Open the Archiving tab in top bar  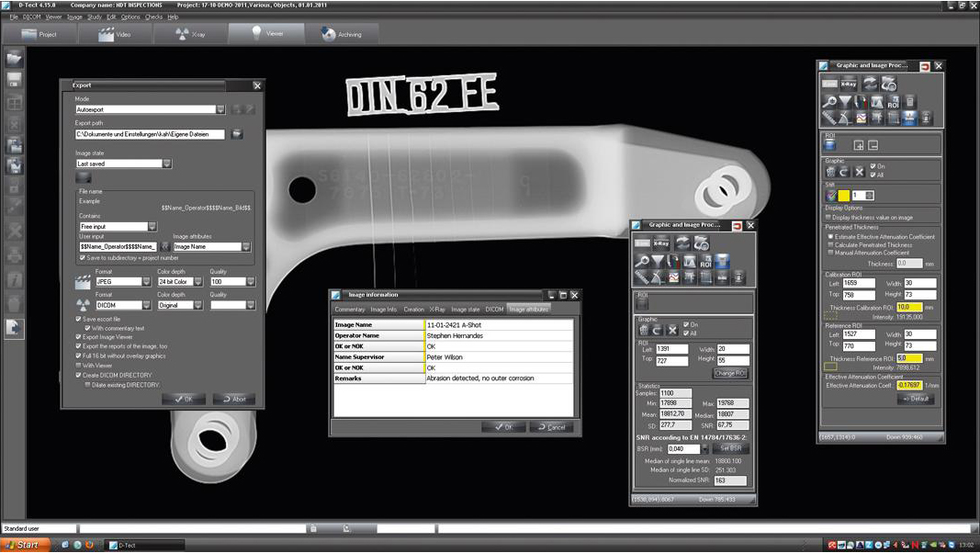coord(342,34)
